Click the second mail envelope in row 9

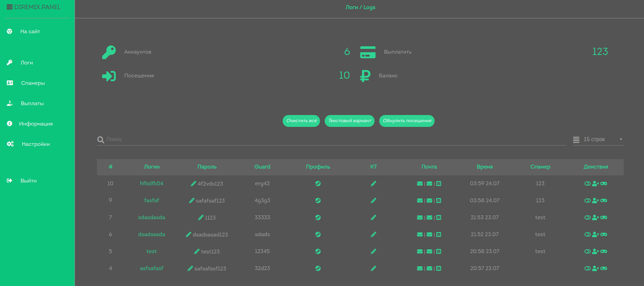pyautogui.click(x=429, y=201)
